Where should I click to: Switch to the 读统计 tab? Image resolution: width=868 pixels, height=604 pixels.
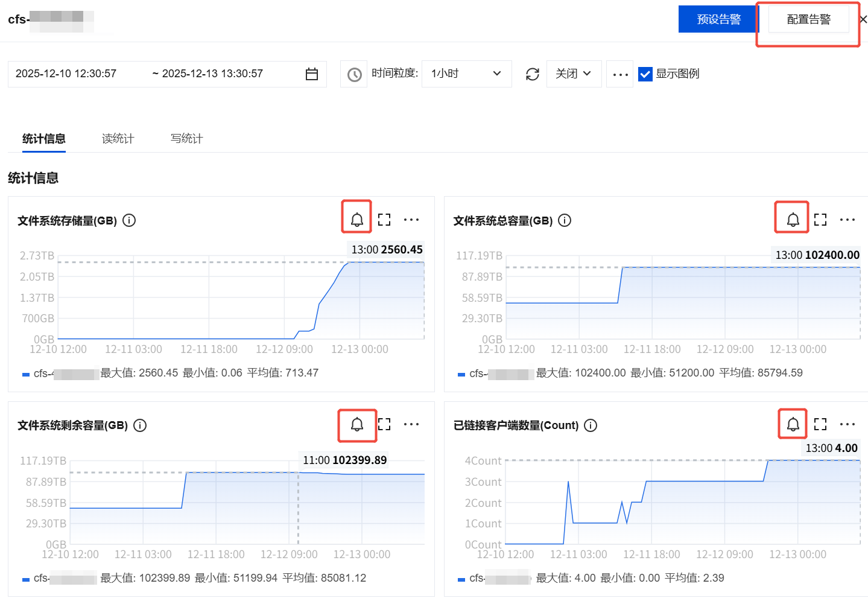tap(118, 139)
